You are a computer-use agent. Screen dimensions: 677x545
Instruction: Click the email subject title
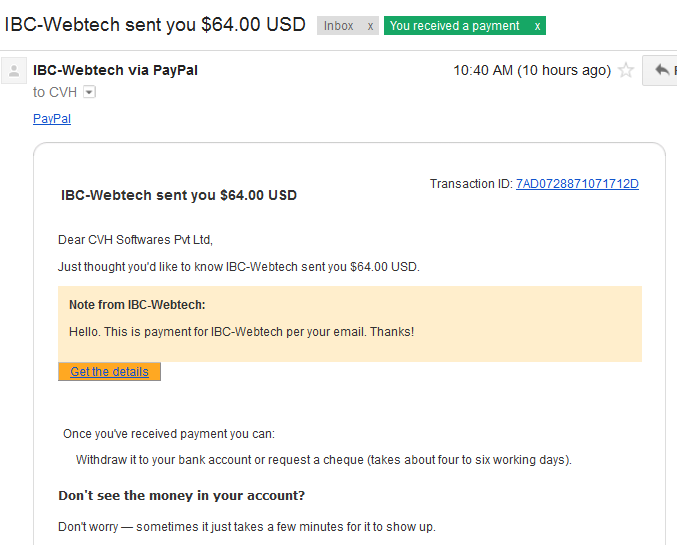pos(155,25)
